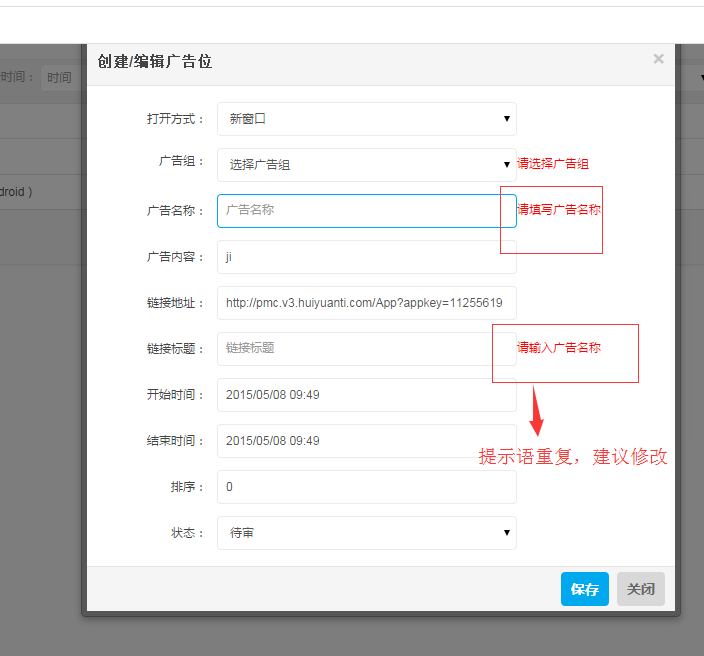
Task: Open the 打开方式 dropdown showing 新窗口
Action: pyautogui.click(x=366, y=119)
